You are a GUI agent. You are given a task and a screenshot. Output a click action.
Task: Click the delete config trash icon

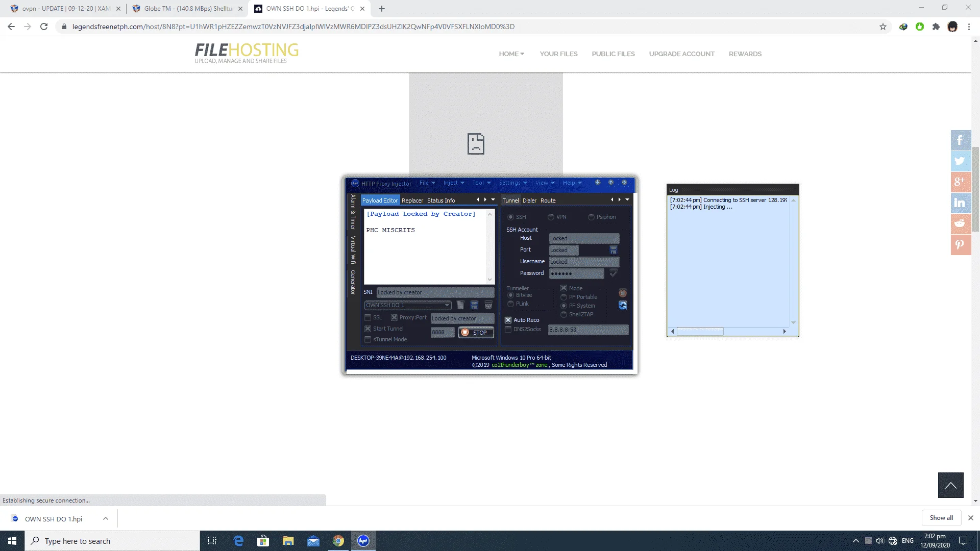point(488,305)
